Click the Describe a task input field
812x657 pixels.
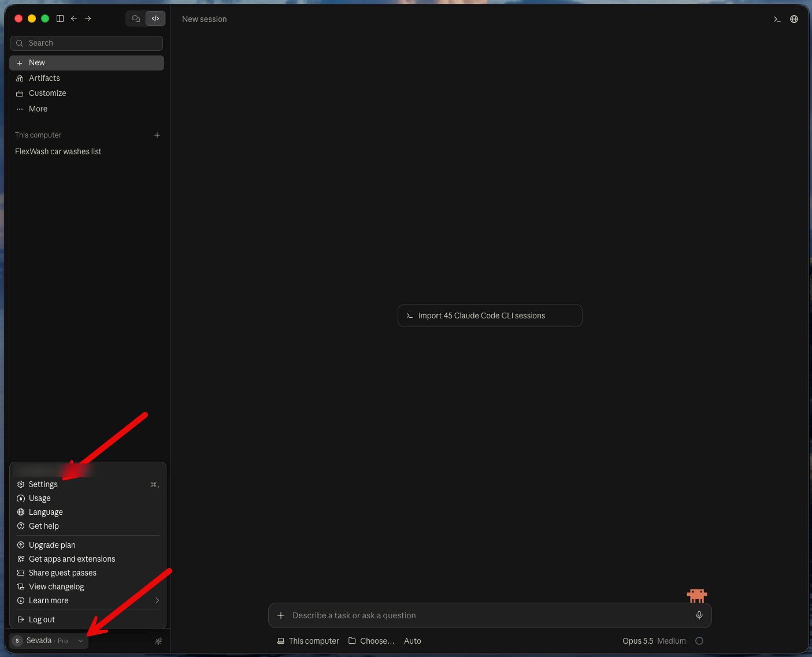(x=490, y=615)
